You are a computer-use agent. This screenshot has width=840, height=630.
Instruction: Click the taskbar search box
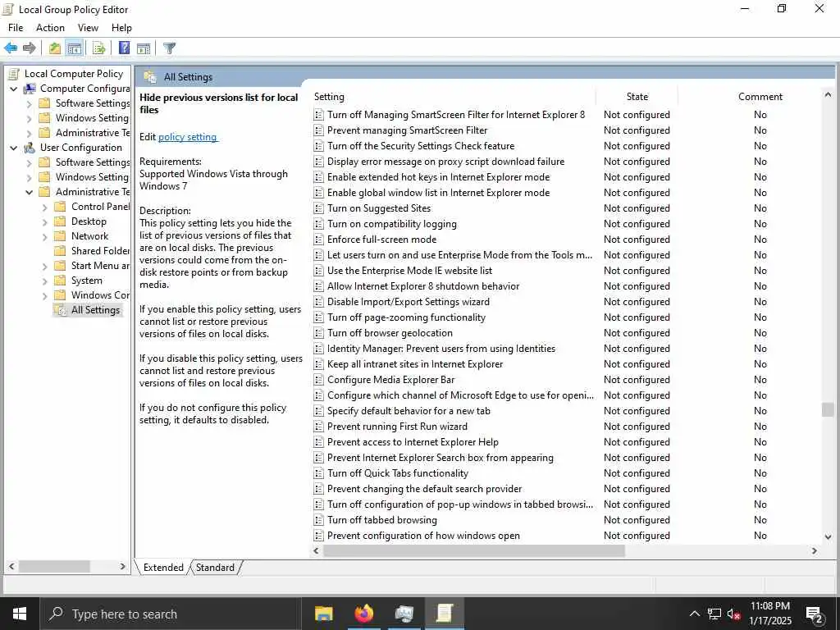[x=171, y=614]
